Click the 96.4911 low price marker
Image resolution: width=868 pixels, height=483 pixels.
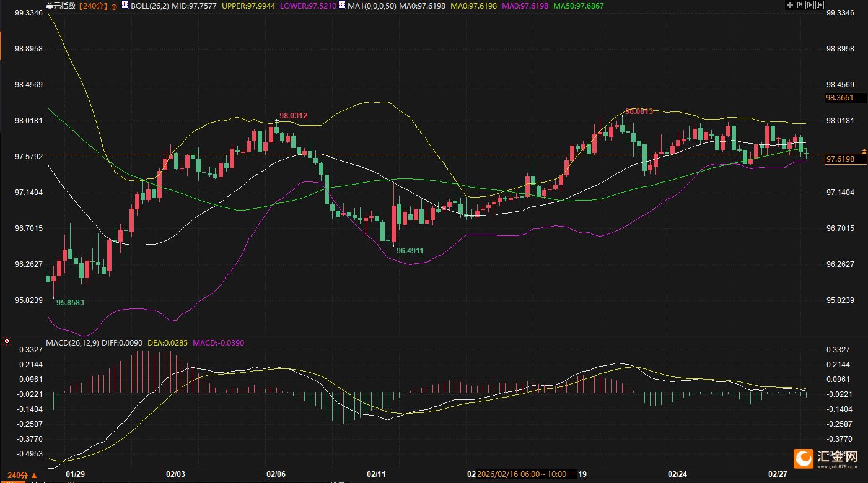(x=410, y=251)
